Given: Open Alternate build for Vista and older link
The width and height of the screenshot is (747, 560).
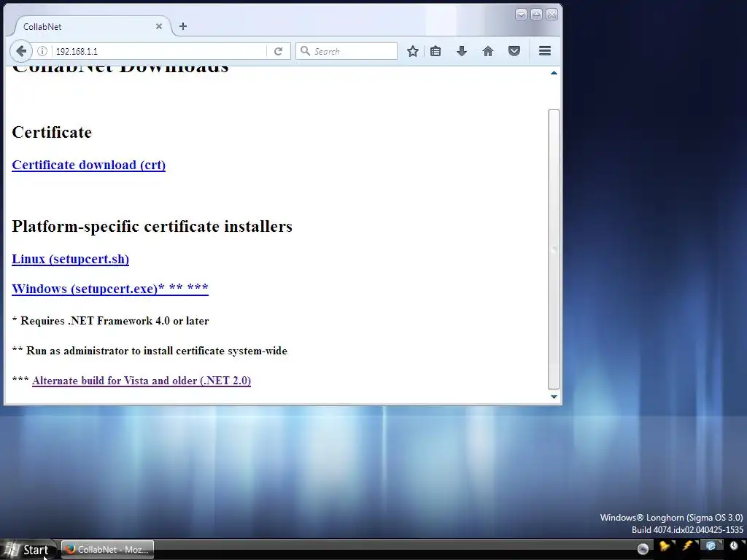Looking at the screenshot, I should [x=142, y=381].
